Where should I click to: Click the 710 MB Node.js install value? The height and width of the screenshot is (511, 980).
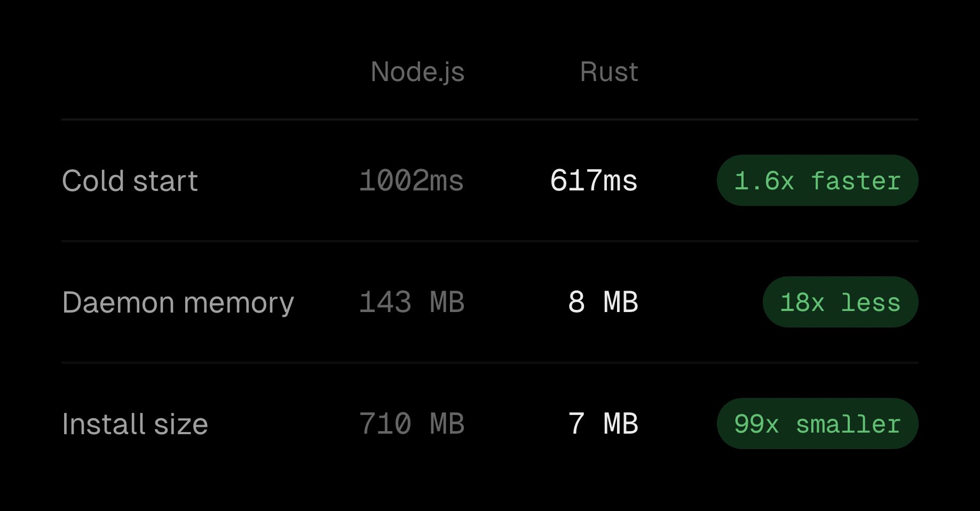[x=411, y=424]
